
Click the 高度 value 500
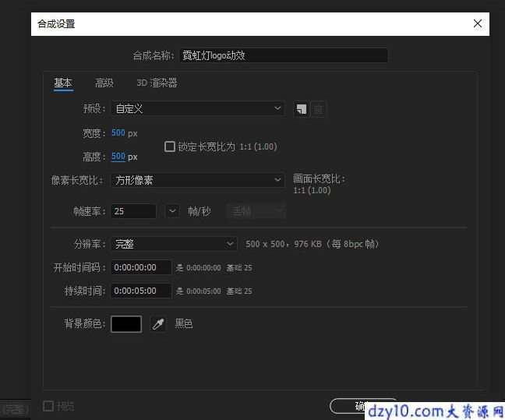click(x=118, y=157)
